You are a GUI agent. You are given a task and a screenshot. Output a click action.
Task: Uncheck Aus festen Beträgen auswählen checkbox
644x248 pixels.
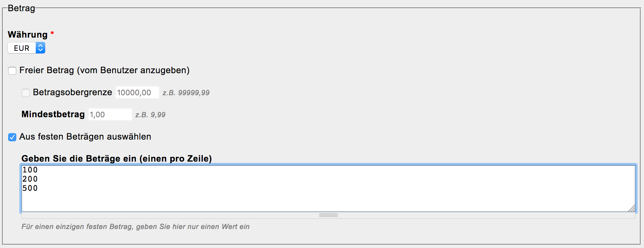tap(12, 137)
